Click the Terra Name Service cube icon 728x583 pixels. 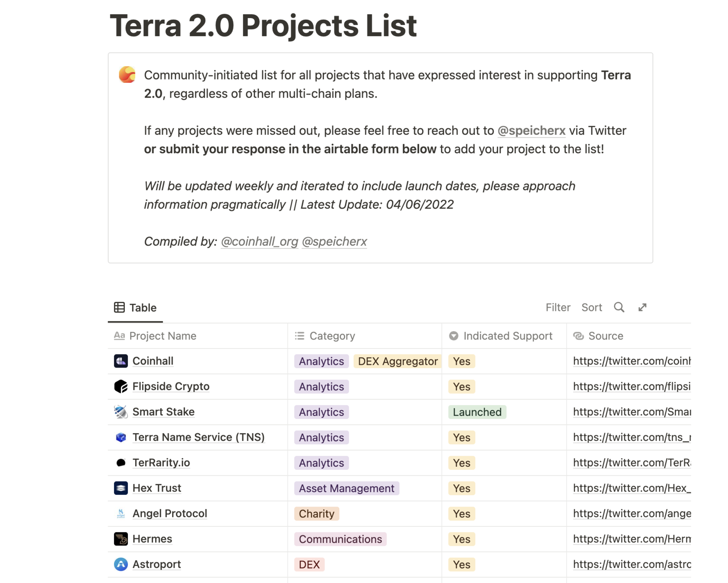pyautogui.click(x=121, y=437)
